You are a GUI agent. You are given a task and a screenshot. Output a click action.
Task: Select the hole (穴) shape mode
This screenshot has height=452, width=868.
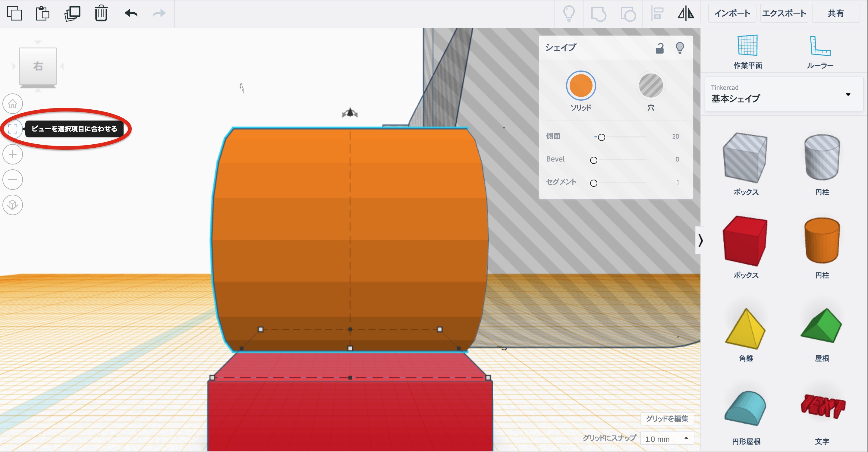click(651, 86)
